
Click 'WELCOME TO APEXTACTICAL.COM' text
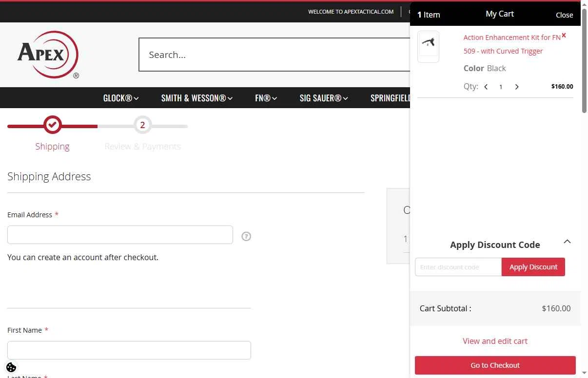click(x=351, y=12)
